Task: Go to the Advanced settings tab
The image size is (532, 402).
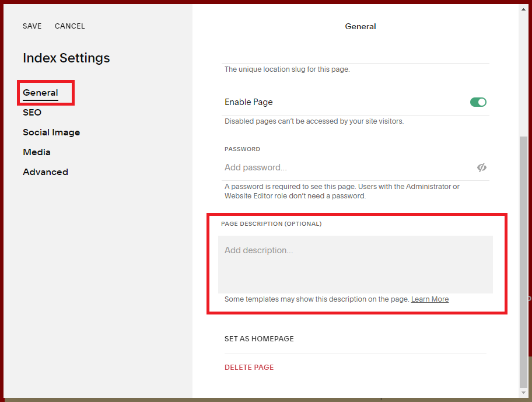Action: [45, 172]
